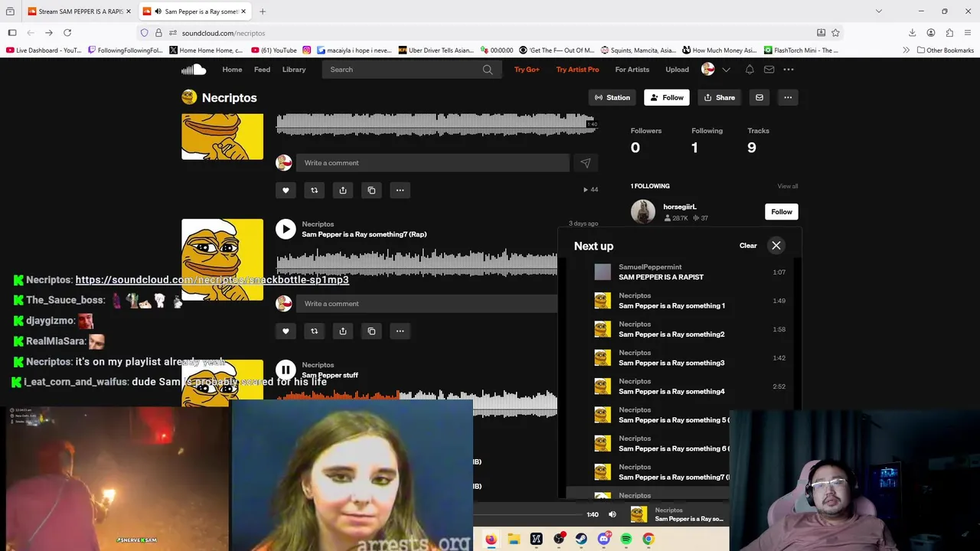
Task: Open Steam from the taskbar
Action: 581,539
